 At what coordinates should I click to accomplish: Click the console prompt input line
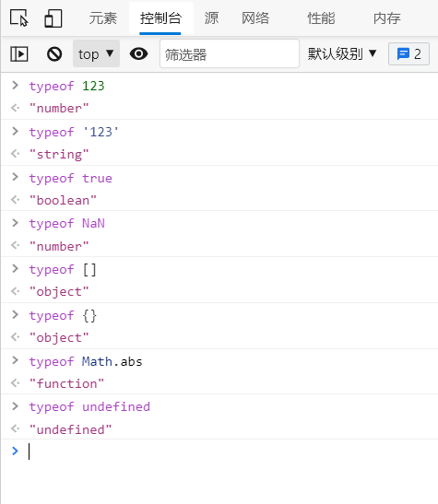pyautogui.click(x=225, y=451)
